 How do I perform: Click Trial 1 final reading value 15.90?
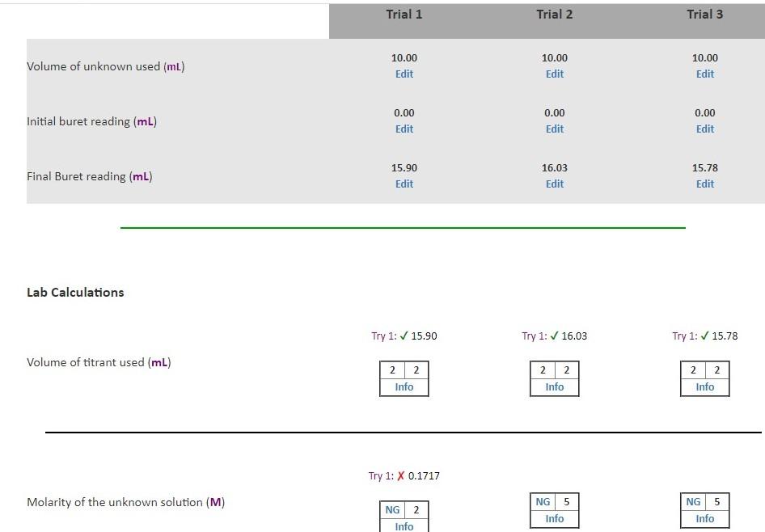coord(404,167)
